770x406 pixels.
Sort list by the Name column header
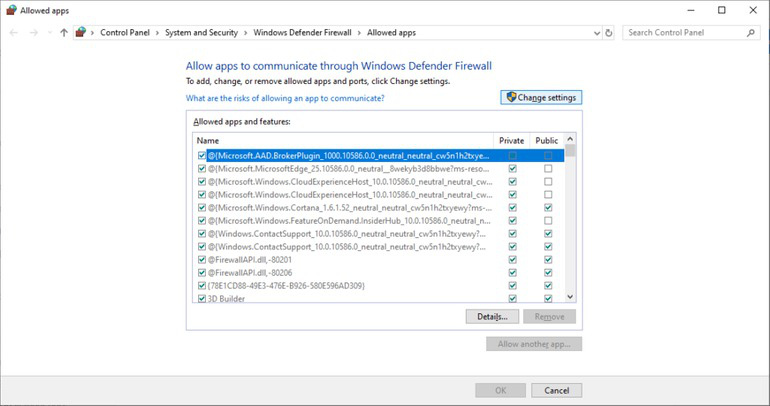pos(343,140)
